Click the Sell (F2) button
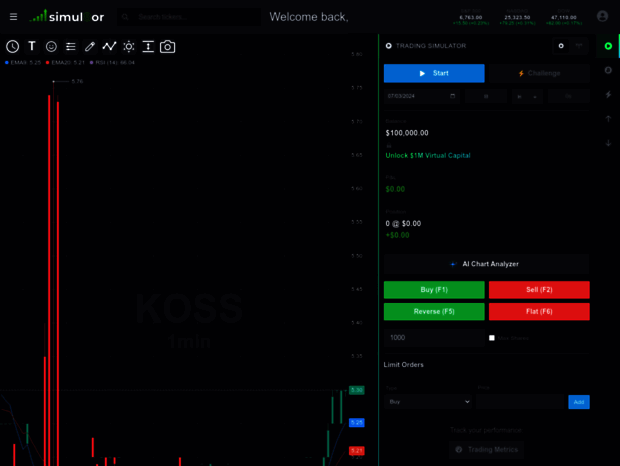 pyautogui.click(x=539, y=289)
